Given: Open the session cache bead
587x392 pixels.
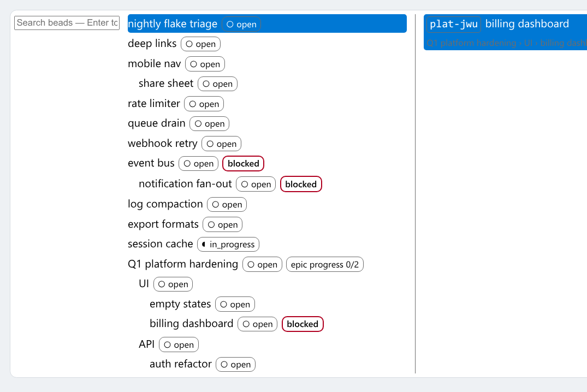Looking at the screenshot, I should tap(160, 244).
